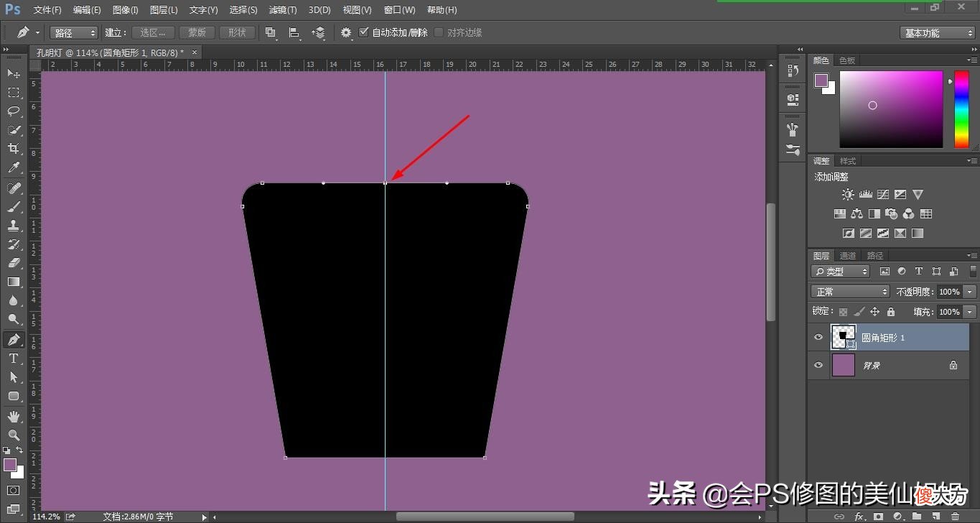Click the hue spectrum slider
The image size is (980, 523).
pos(961,109)
